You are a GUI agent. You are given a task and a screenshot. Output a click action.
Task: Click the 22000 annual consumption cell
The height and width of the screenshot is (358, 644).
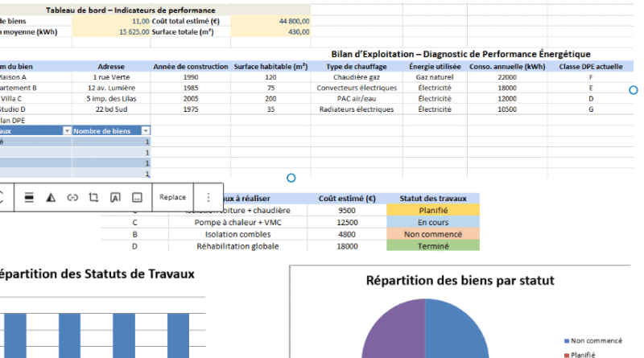[507, 77]
